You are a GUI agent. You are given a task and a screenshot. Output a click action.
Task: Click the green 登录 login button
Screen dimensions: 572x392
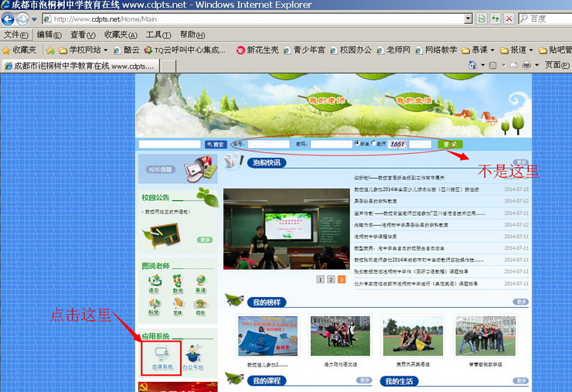click(450, 144)
